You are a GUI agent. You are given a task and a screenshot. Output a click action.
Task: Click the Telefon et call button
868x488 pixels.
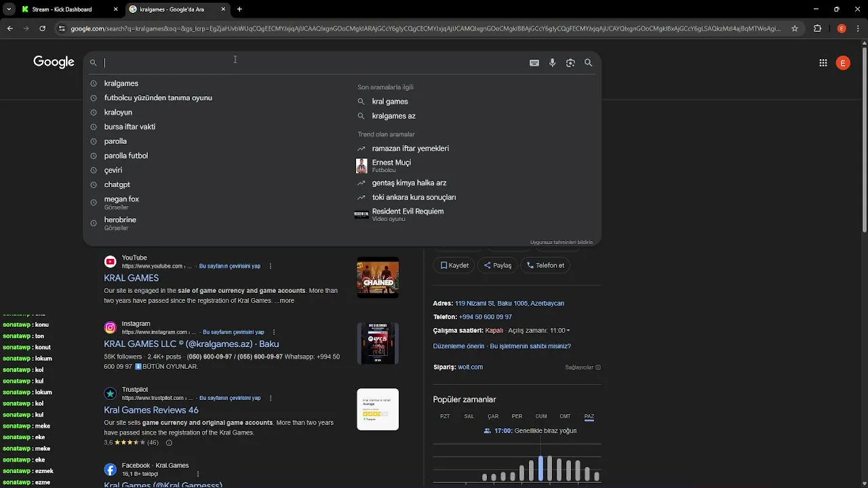tap(546, 266)
